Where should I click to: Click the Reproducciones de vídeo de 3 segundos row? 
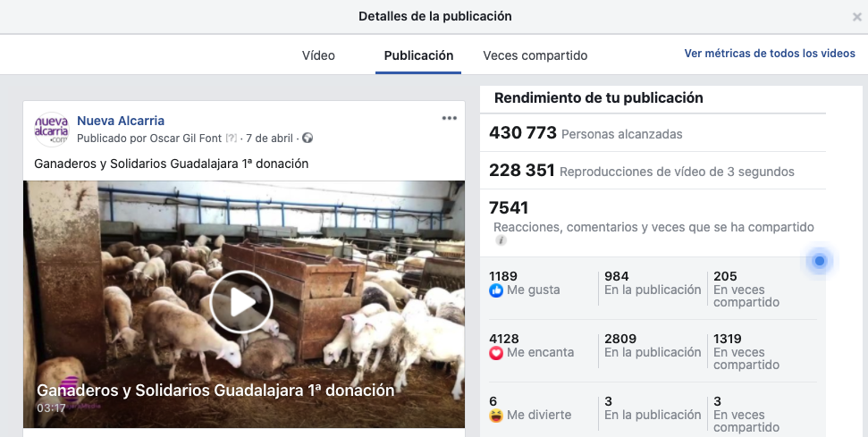pos(653,171)
